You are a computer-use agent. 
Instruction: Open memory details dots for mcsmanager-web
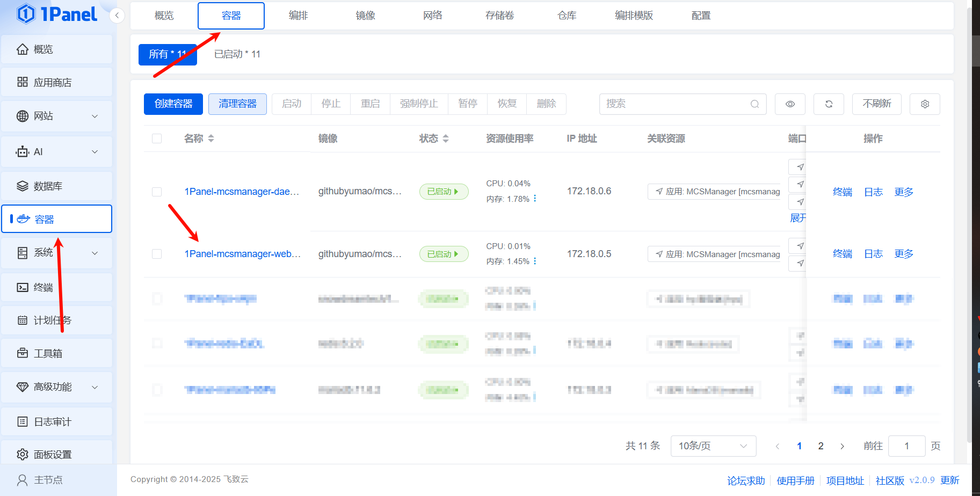(535, 261)
